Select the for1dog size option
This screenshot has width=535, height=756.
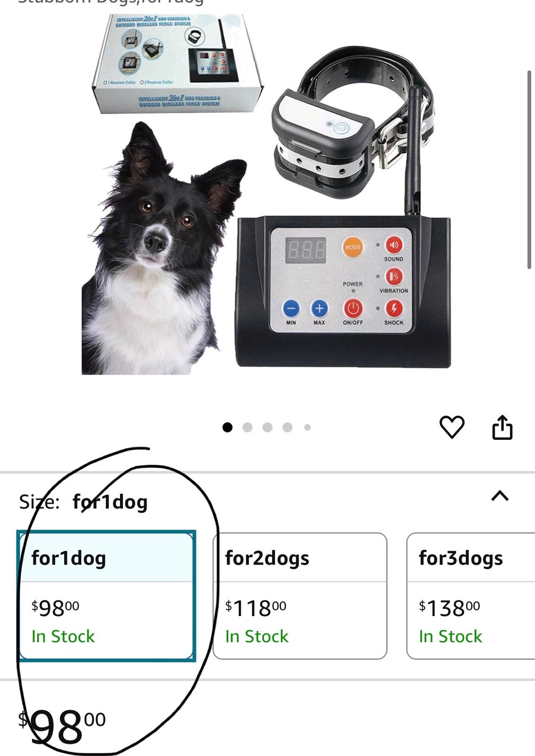tap(106, 596)
